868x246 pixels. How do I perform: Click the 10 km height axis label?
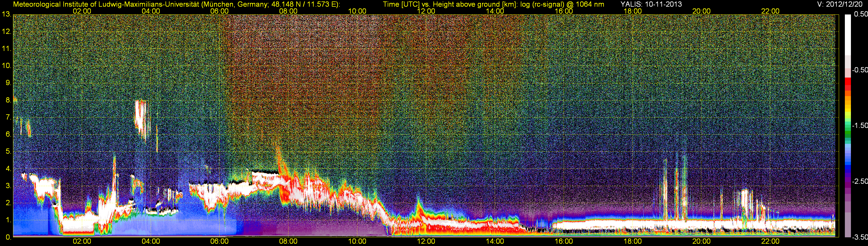[x=6, y=66]
